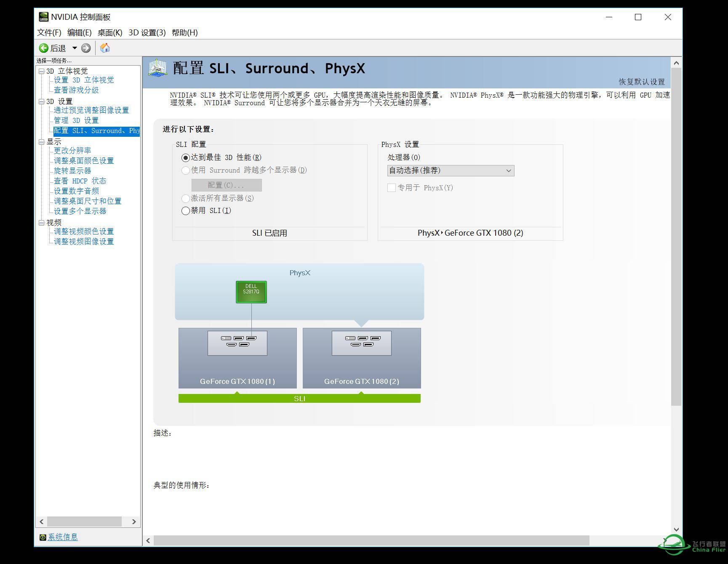Collapse the 3D 立体视觉 tree node
This screenshot has height=564, width=728.
click(x=42, y=71)
